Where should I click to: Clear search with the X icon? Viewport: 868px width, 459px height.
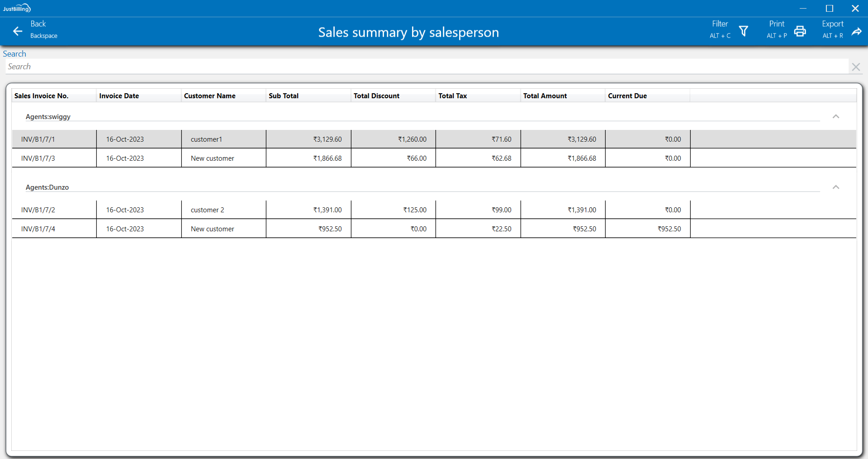click(855, 67)
